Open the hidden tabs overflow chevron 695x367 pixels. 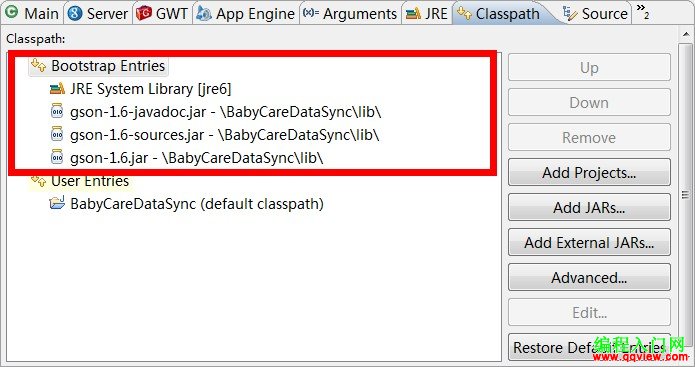click(643, 12)
